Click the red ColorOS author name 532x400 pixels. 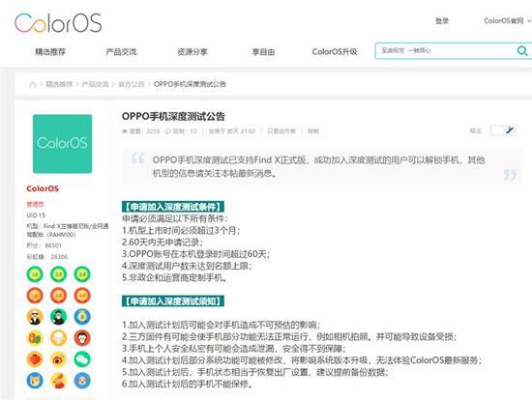pyautogui.click(x=43, y=188)
